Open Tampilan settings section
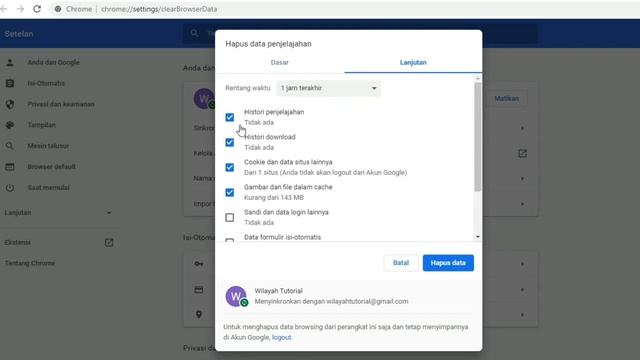 pyautogui.click(x=41, y=125)
